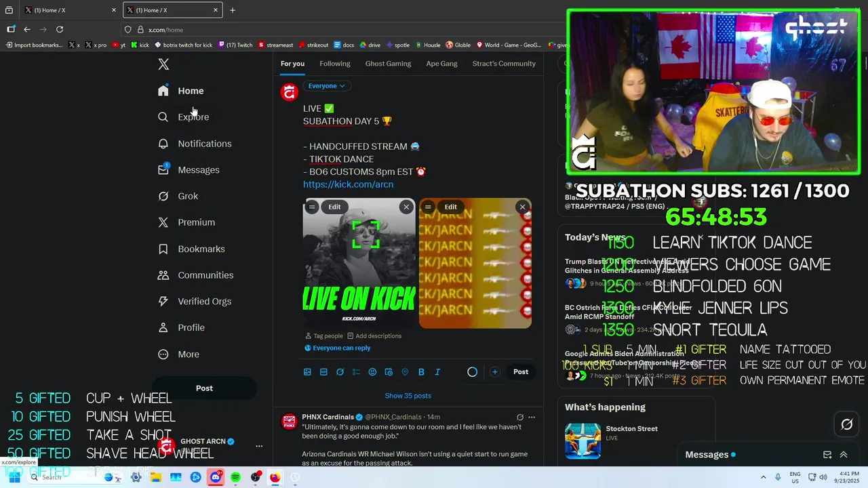Go back in browser history

27,30
